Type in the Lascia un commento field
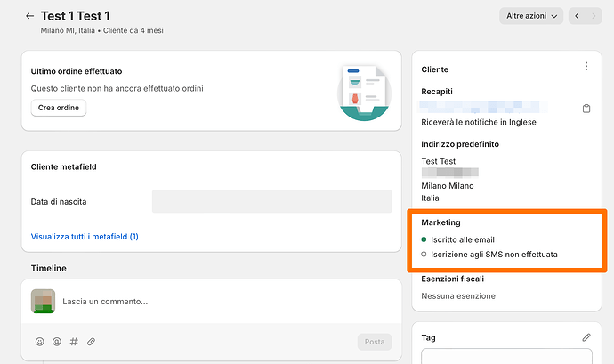This screenshot has height=364, width=614. pos(222,302)
